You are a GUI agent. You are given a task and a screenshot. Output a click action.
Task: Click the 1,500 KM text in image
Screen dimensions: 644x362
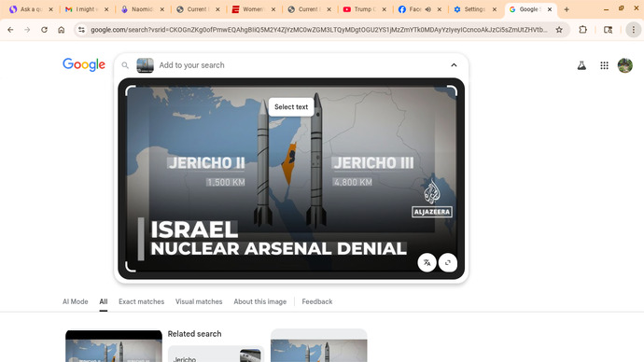(226, 182)
